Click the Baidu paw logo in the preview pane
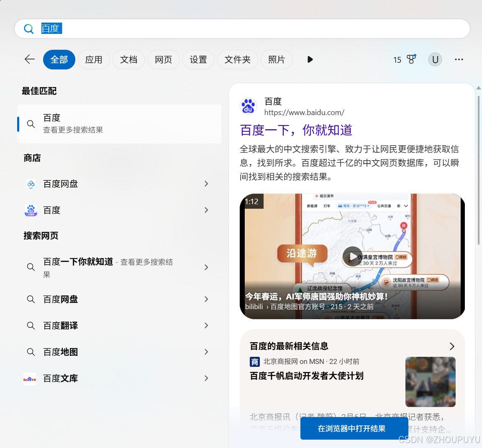 (248, 106)
